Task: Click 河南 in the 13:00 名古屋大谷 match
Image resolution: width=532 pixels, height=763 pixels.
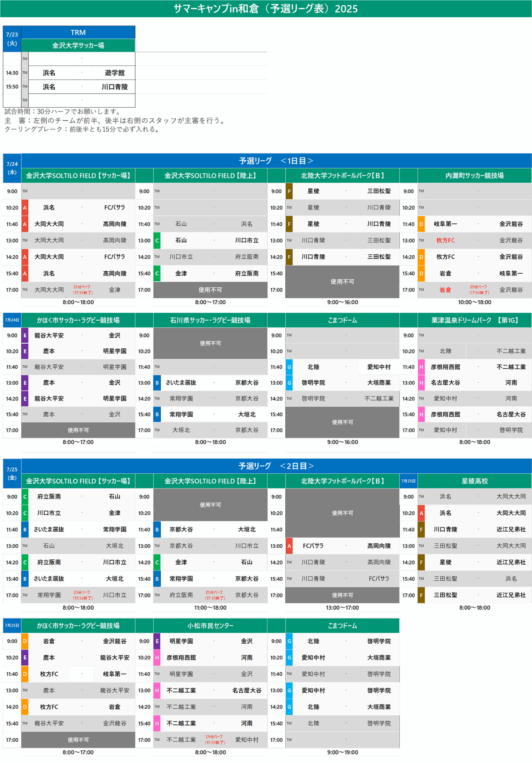Action: (511, 382)
